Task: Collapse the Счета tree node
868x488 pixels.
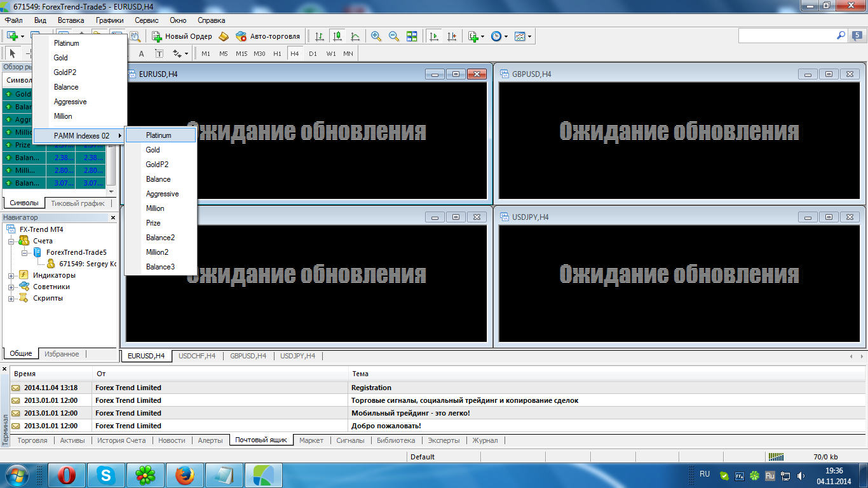Action: click(11, 241)
